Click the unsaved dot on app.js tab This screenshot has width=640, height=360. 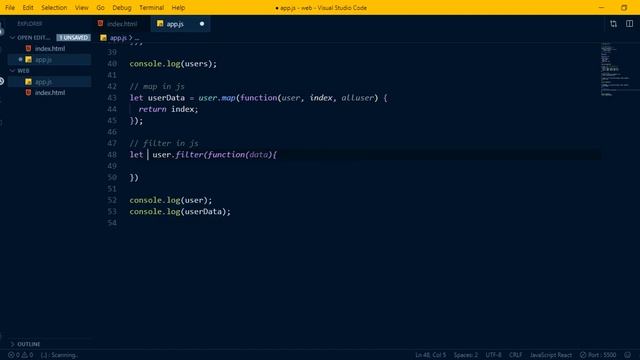[x=202, y=24]
